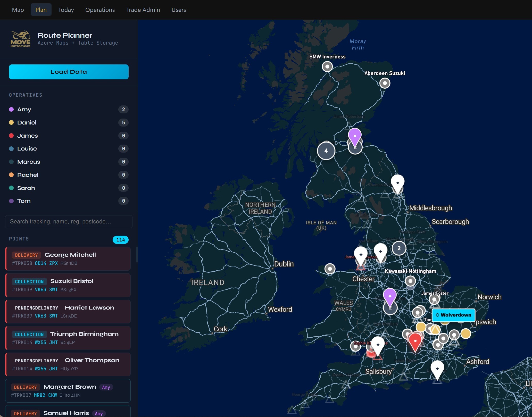Viewport: 532px width, 417px height.
Task: Open the Users tab
Action: [179, 10]
